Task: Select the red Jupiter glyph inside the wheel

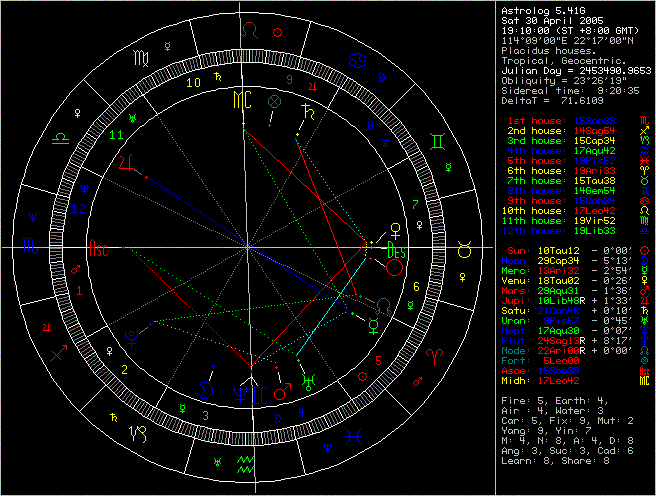Action: (x=127, y=164)
